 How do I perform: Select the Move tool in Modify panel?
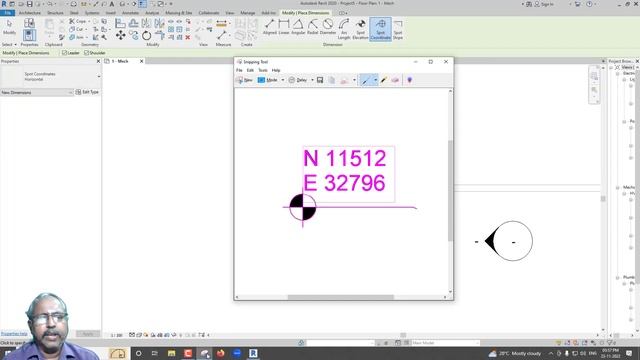click(x=120, y=36)
